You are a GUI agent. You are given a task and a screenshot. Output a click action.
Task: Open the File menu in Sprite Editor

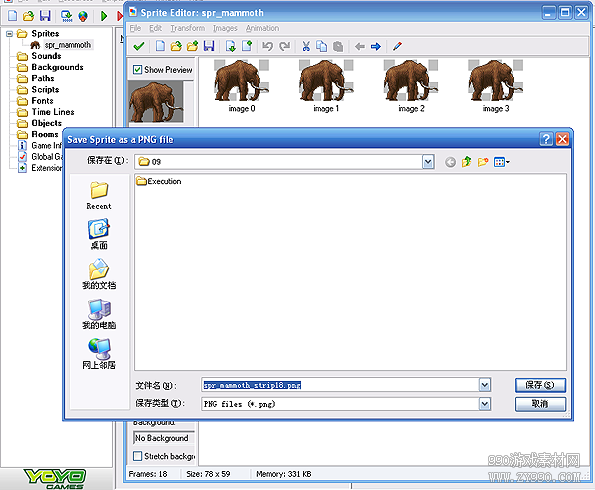point(135,28)
